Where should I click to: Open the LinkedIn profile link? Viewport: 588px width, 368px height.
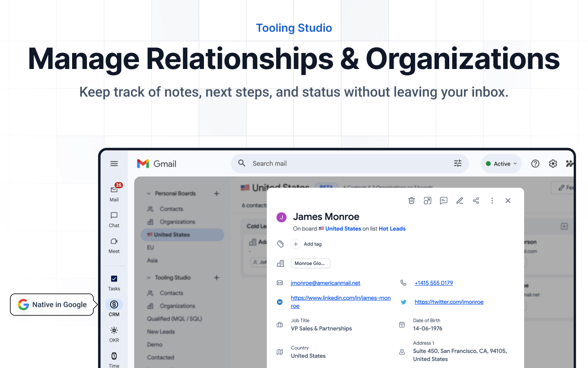[x=341, y=302]
